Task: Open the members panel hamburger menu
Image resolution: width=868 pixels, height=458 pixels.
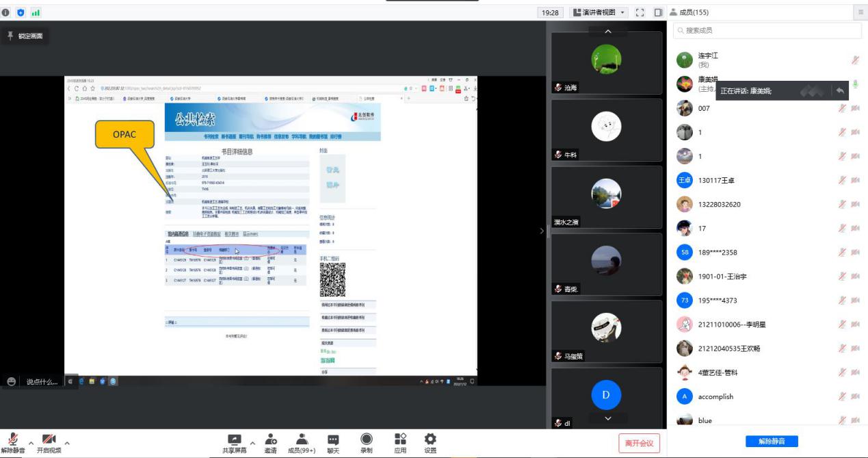Action: pos(860,12)
